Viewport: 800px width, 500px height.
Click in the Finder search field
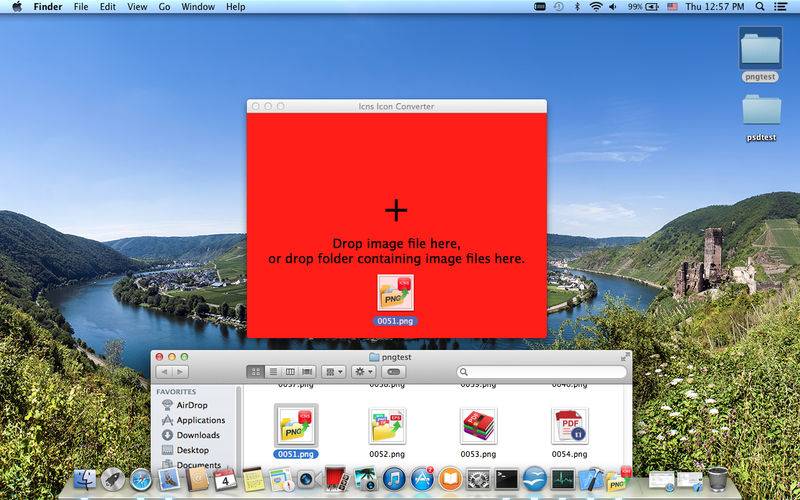point(541,372)
